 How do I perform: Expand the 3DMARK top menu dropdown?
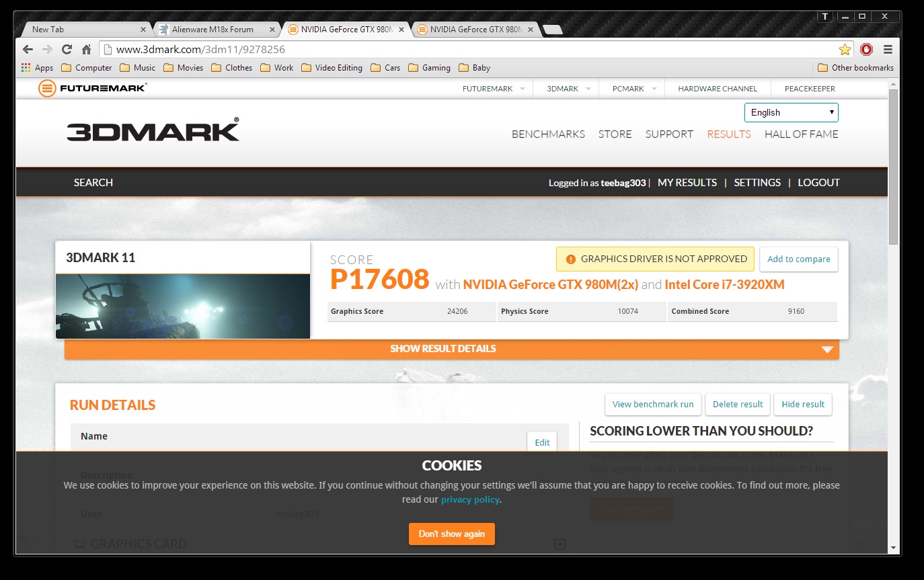coord(588,89)
